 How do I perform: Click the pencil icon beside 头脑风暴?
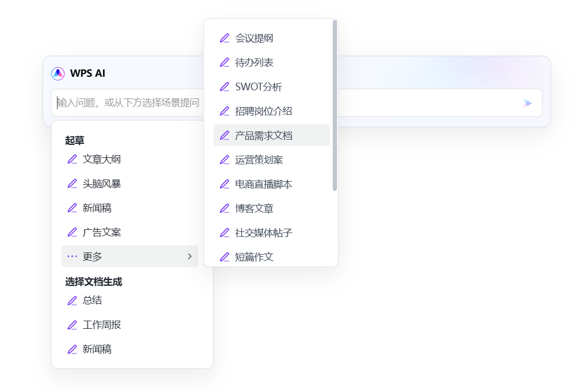pos(72,183)
